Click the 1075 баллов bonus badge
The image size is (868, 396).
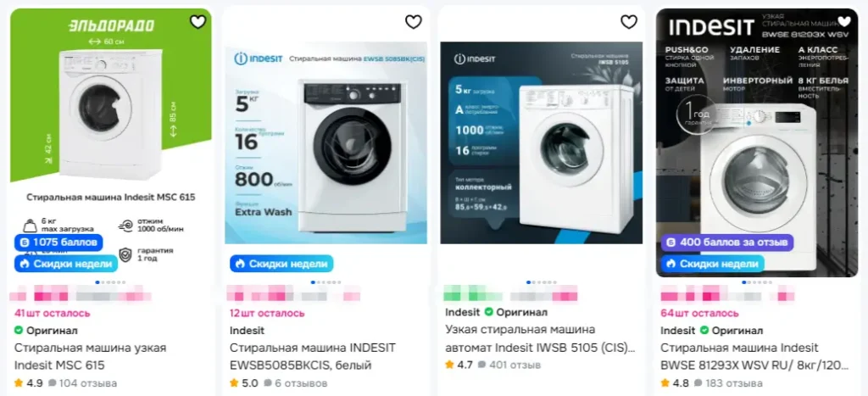(x=58, y=242)
